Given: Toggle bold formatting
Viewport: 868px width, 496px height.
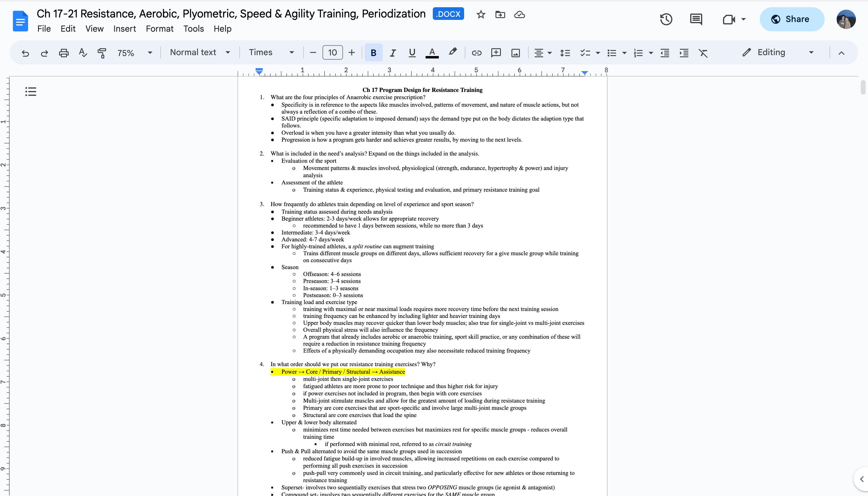Looking at the screenshot, I should pos(373,52).
